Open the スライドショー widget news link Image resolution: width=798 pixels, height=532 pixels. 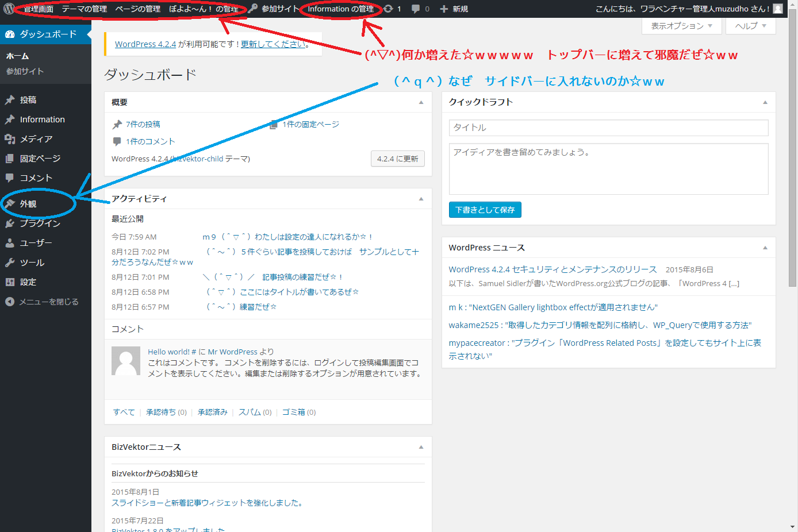[207, 503]
